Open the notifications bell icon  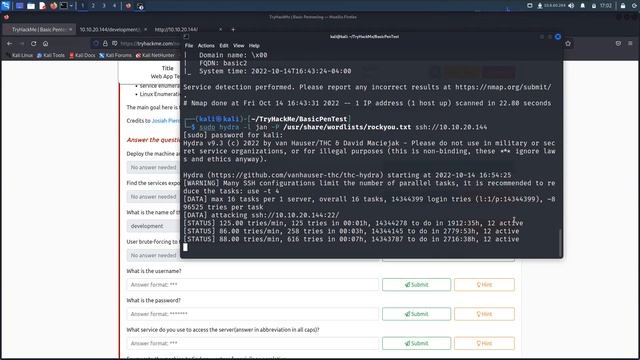click(582, 6)
